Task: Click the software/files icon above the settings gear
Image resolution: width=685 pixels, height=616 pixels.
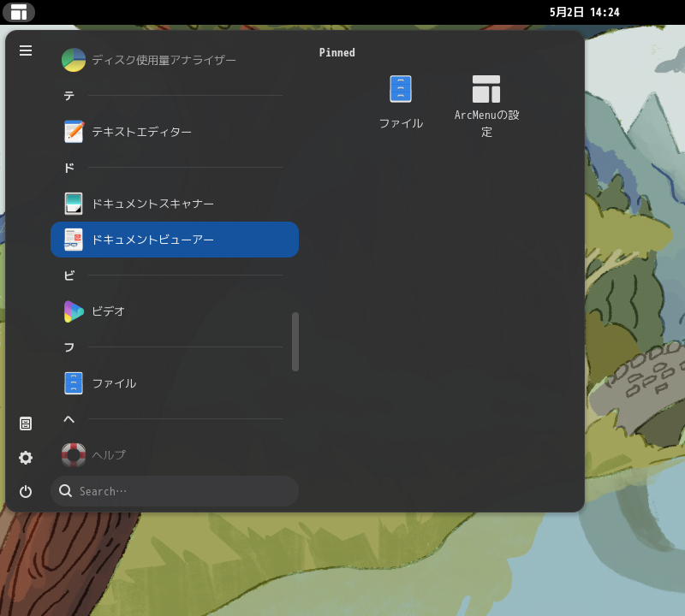Action: (x=26, y=423)
